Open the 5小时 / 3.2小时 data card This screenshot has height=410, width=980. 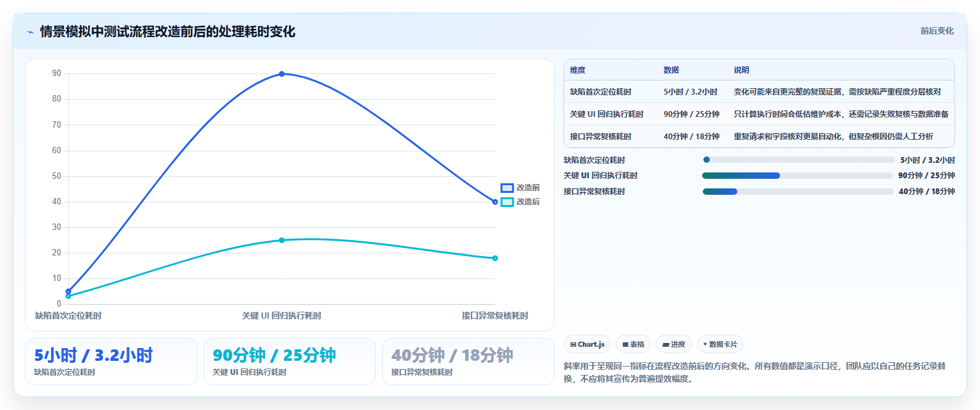click(111, 361)
